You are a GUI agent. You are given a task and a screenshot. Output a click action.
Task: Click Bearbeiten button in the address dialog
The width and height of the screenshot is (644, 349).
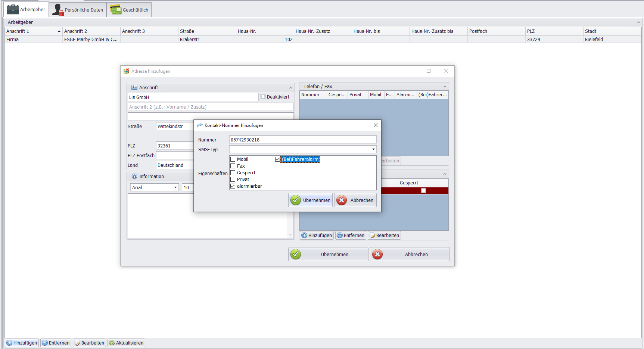click(x=384, y=236)
